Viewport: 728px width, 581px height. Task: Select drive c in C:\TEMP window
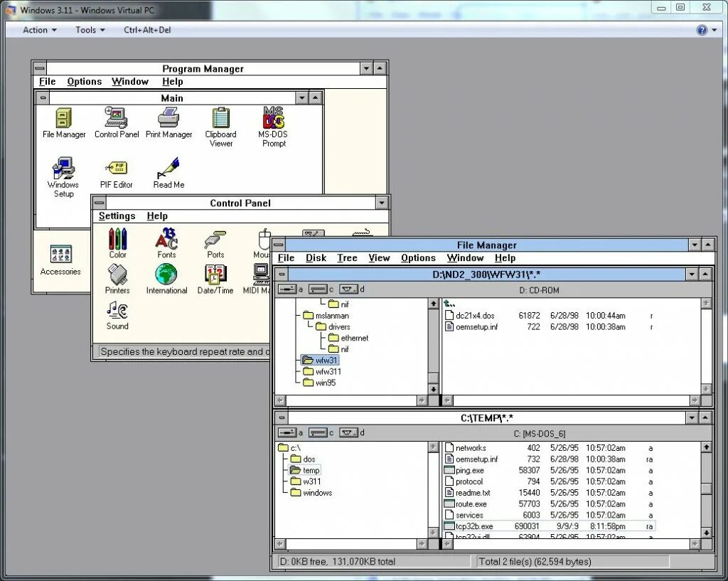point(321,433)
